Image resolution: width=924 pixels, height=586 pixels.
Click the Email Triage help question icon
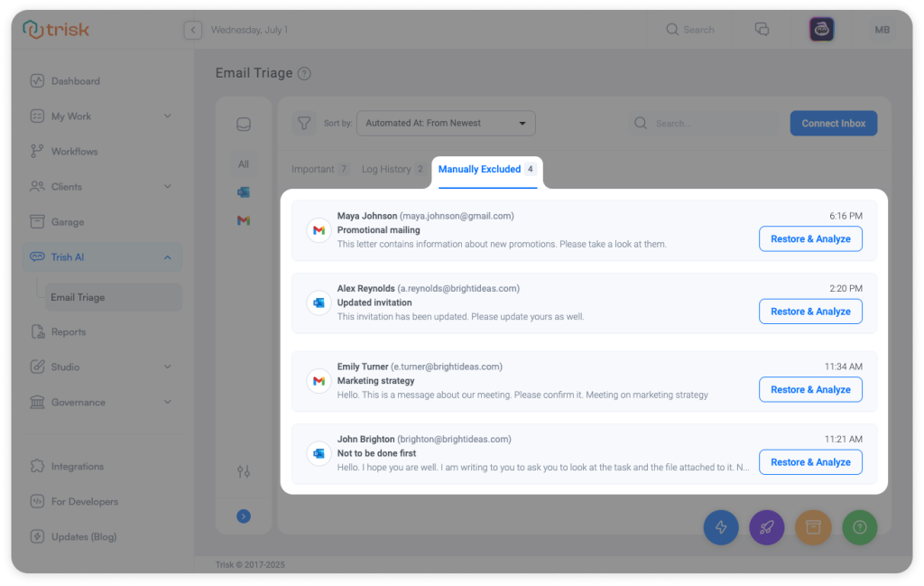(304, 74)
